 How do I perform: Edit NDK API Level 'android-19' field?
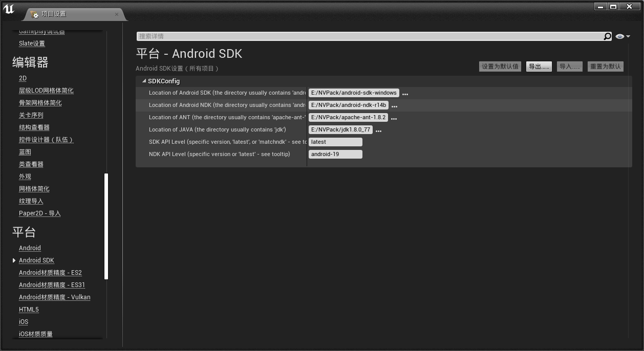[335, 154]
